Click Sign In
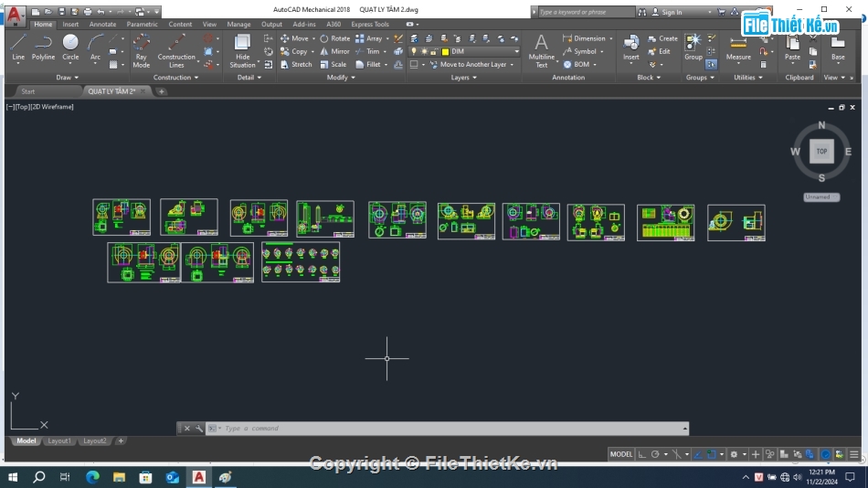 point(672,12)
